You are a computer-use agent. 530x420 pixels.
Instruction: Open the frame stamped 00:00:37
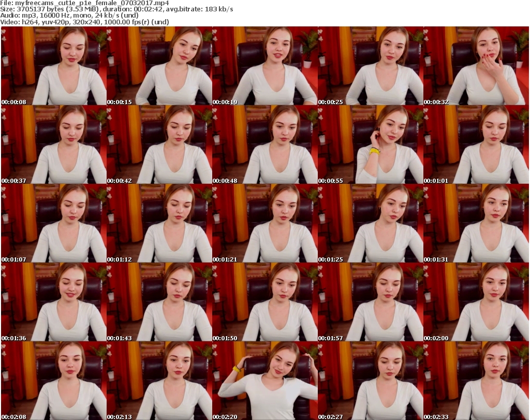point(54,144)
